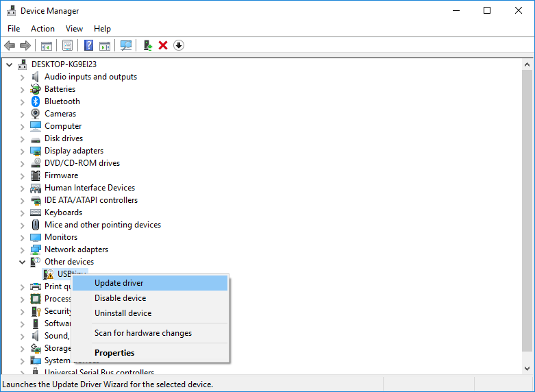Screen dimensions: 535x392
Task: Choose Disable device in context menu
Action: 120,298
